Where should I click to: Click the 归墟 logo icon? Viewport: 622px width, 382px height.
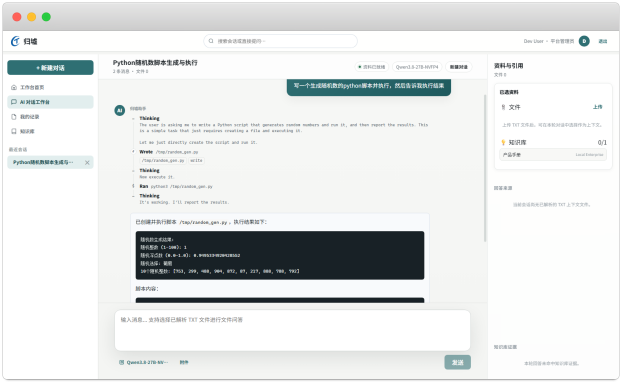click(x=15, y=41)
